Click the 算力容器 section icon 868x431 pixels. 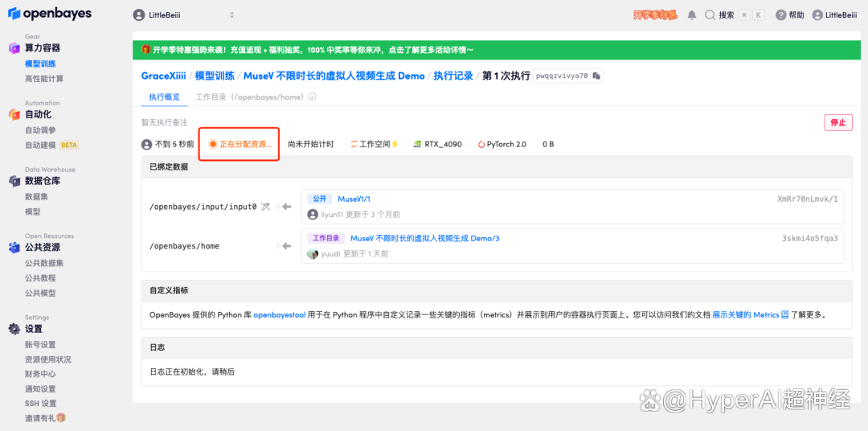pos(14,48)
